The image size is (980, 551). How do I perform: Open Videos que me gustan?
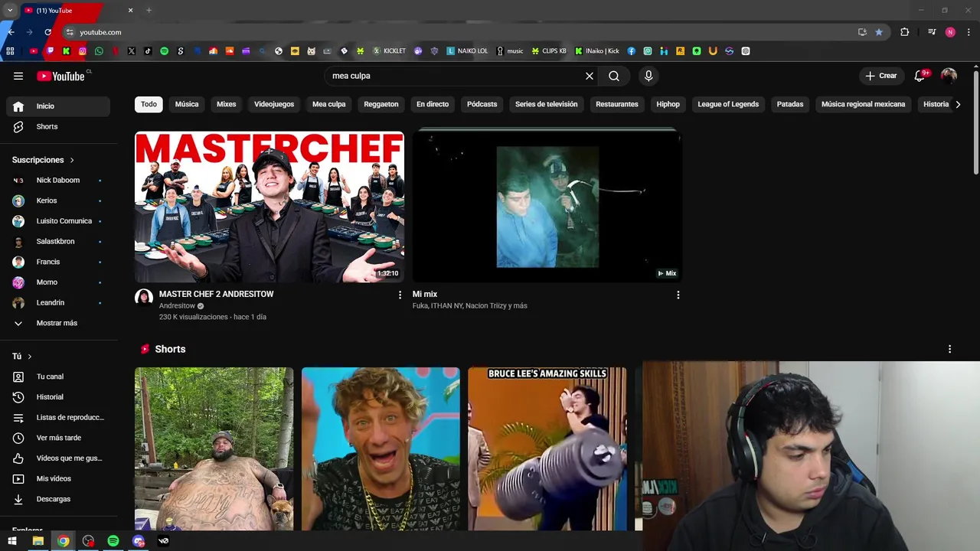coord(58,458)
